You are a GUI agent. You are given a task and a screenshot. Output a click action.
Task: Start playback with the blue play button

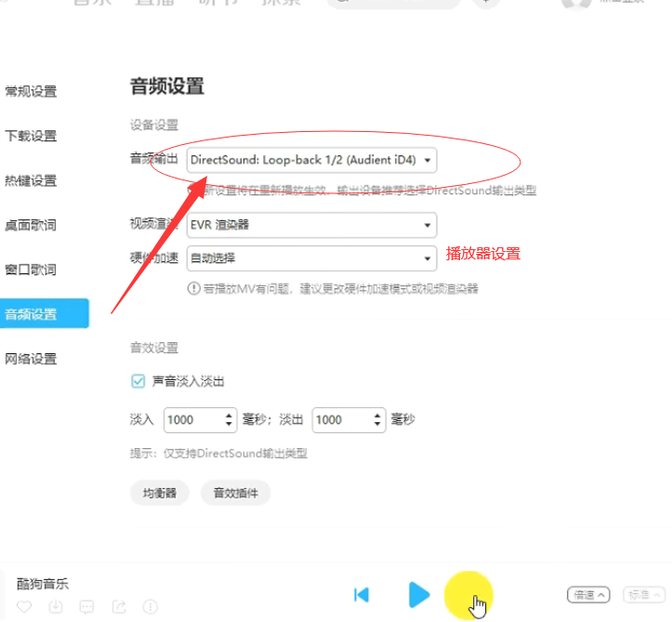coord(418,594)
